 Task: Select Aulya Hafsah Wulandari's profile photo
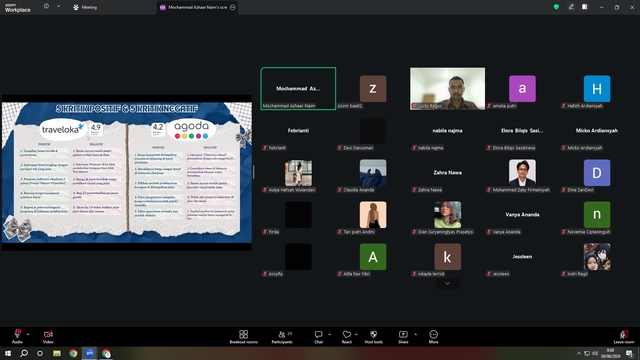click(298, 173)
